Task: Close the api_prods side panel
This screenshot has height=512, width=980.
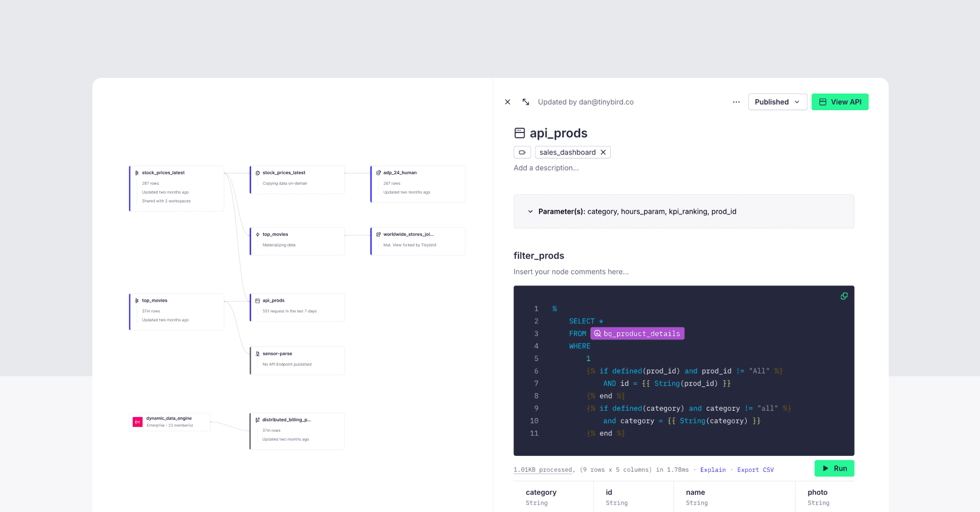Action: (507, 102)
